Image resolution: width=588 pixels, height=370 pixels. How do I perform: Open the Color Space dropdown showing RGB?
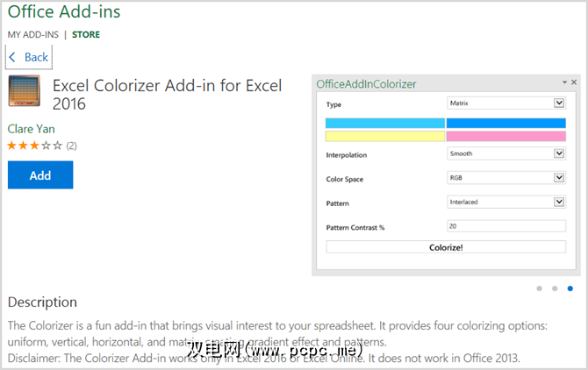click(x=506, y=177)
